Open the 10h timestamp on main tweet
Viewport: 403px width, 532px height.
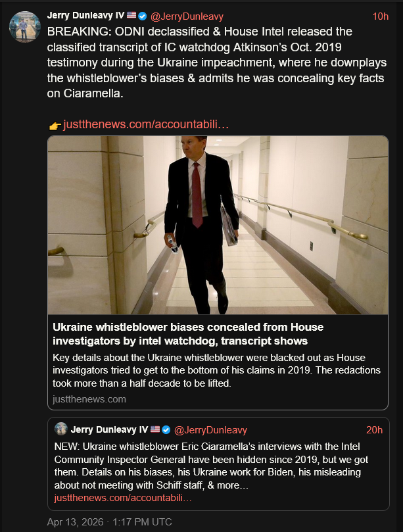tap(380, 16)
